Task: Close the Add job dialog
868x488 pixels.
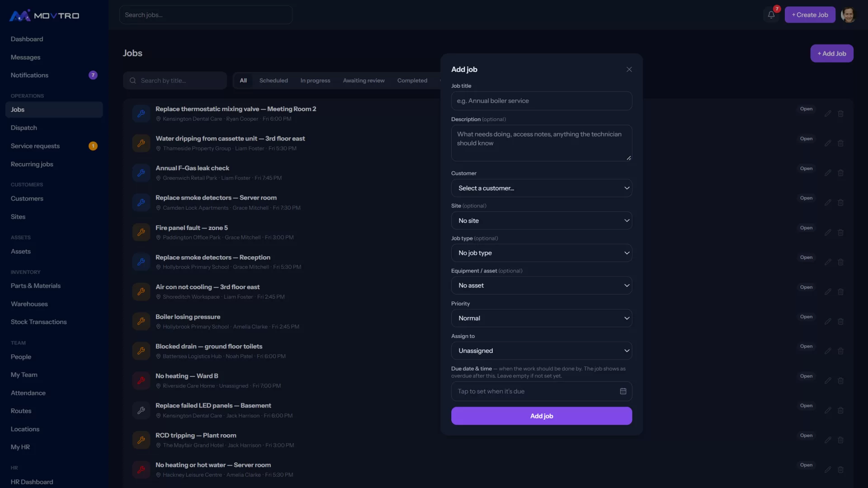Action: pos(629,69)
